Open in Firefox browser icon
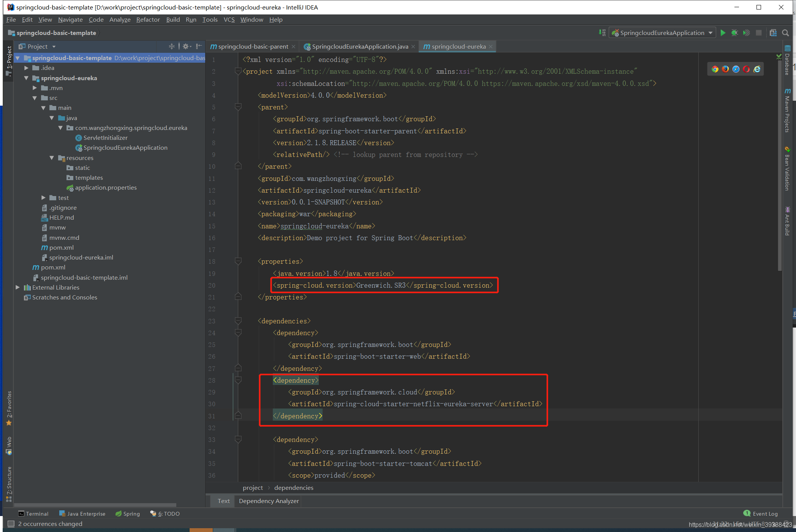The image size is (796, 532). pyautogui.click(x=725, y=69)
